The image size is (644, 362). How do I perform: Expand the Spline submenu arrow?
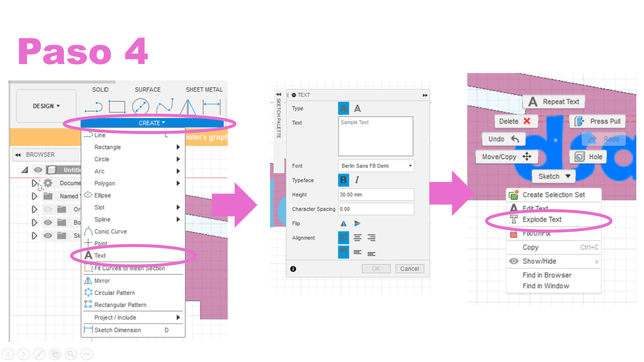(179, 219)
